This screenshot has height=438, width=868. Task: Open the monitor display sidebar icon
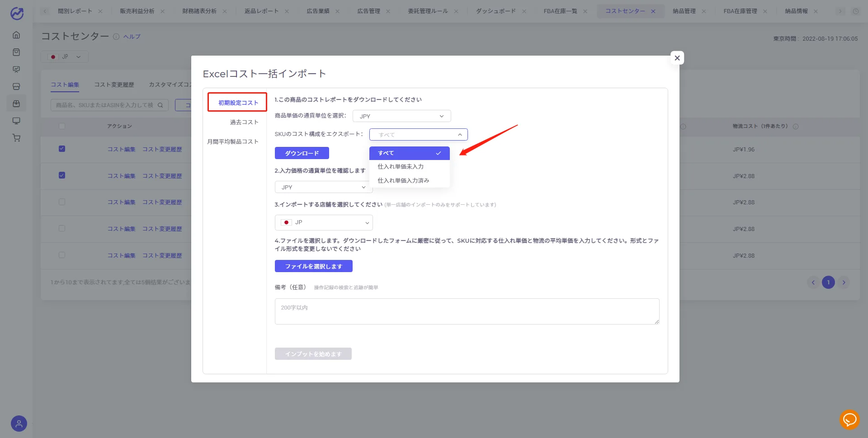(16, 121)
